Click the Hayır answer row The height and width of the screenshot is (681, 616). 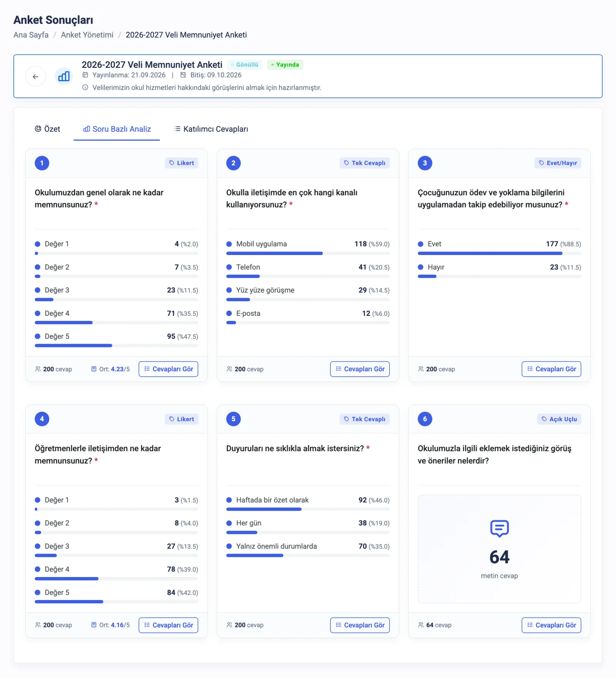point(499,271)
